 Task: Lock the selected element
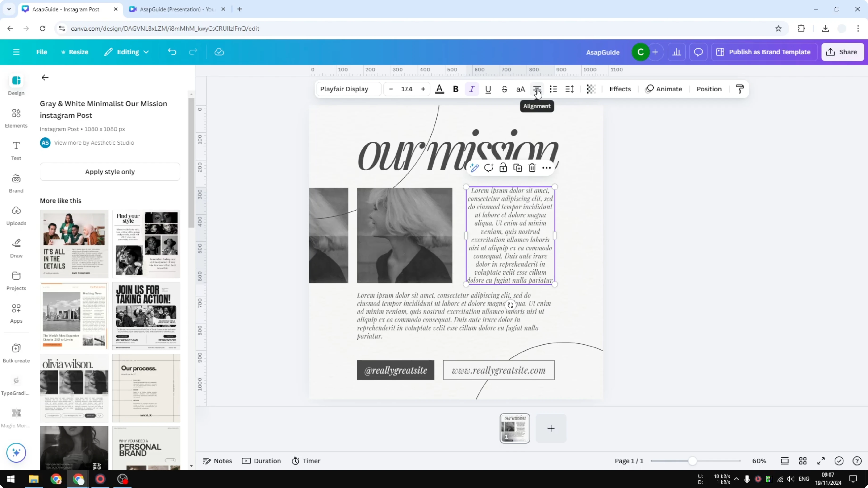tap(503, 167)
